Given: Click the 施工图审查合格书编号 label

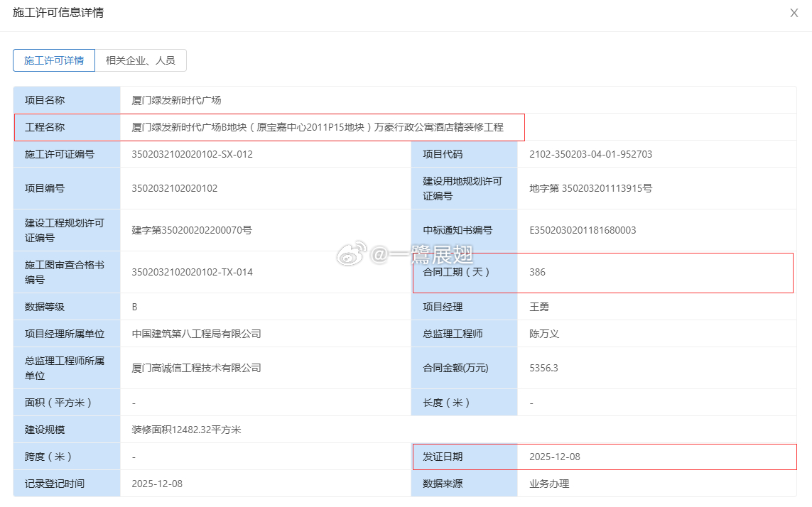Looking at the screenshot, I should pyautogui.click(x=65, y=273).
